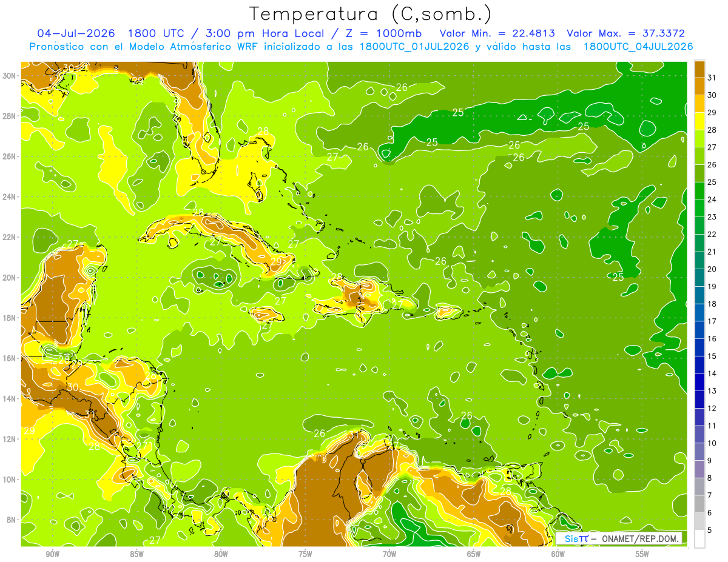Click the "18" label on the color scale
Viewport: 728px width, 562px height.
(x=712, y=304)
